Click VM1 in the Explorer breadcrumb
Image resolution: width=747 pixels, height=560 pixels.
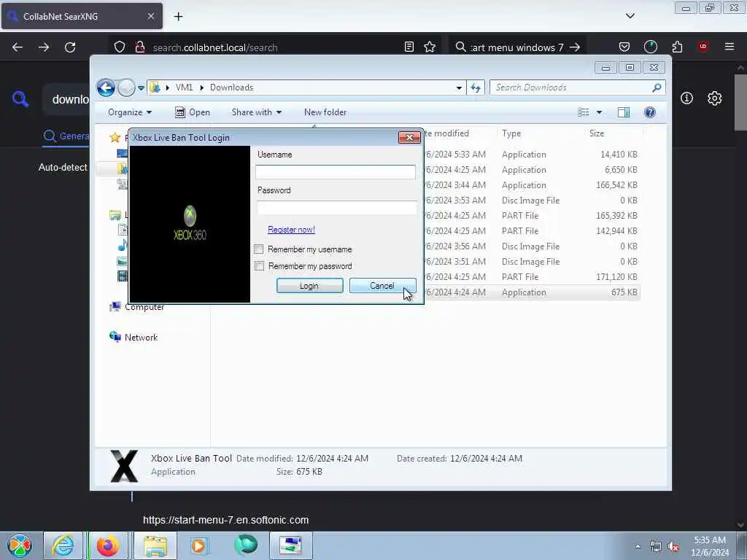[x=184, y=87]
